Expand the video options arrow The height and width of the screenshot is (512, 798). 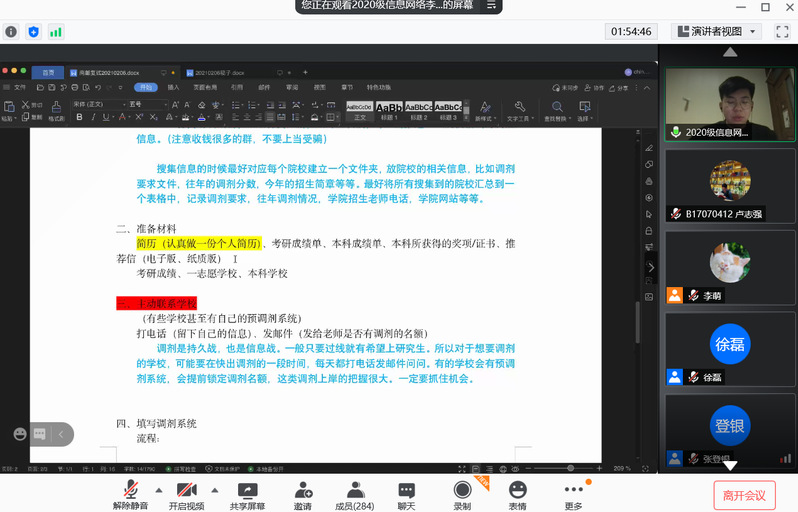(x=214, y=489)
